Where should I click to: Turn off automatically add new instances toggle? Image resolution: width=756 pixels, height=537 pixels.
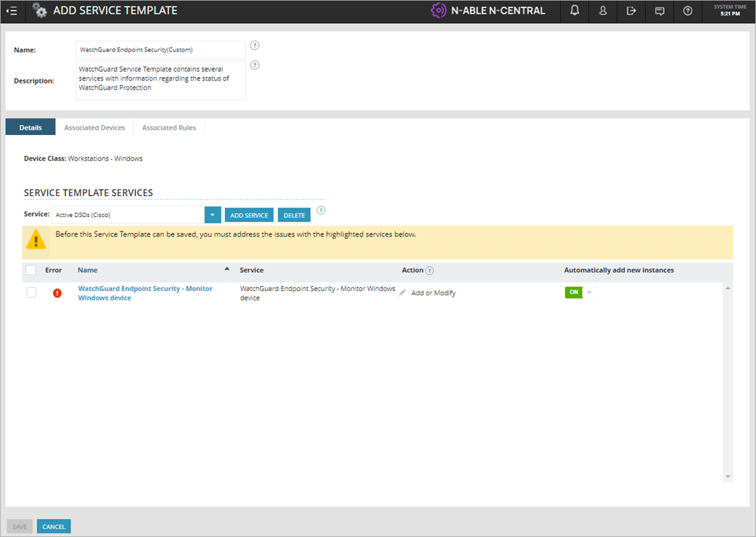pos(574,292)
